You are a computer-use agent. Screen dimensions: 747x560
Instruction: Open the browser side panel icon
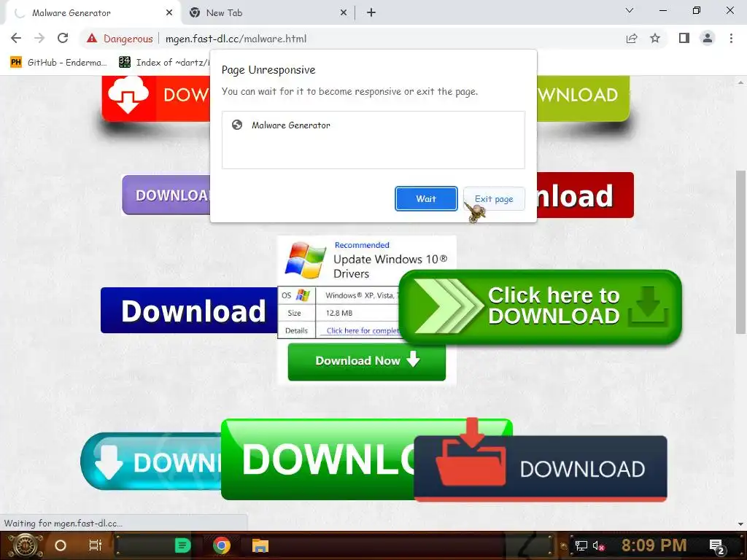[x=684, y=38]
